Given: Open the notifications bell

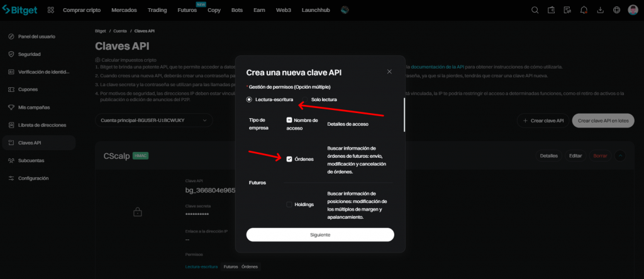Looking at the screenshot, I should click(x=584, y=10).
